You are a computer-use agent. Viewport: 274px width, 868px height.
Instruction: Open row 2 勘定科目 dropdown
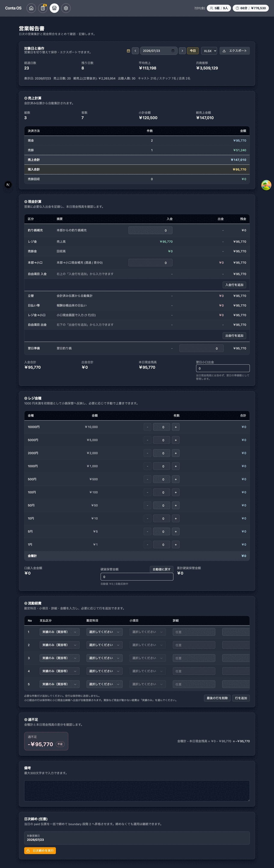(104, 645)
